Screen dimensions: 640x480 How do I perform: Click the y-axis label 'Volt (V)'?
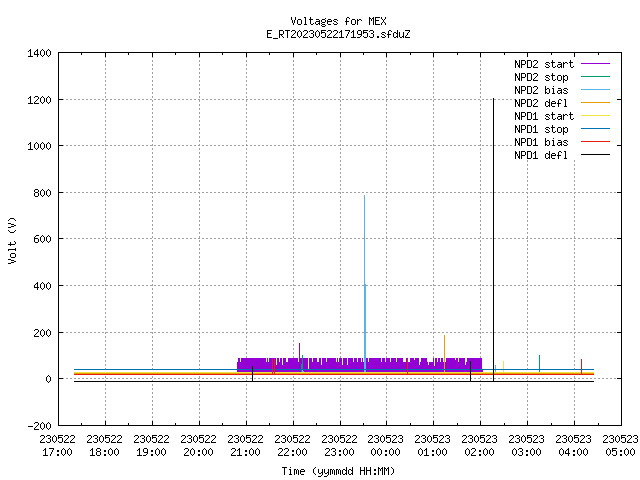(x=12, y=240)
